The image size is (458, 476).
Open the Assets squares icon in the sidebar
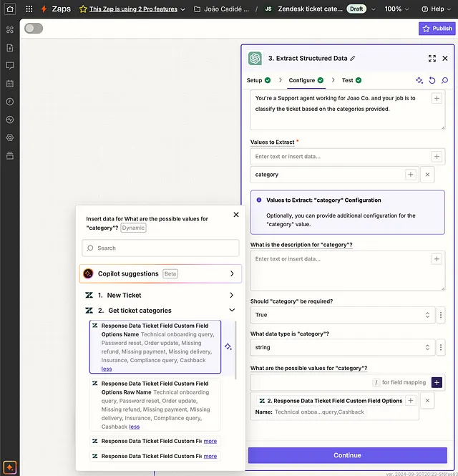coord(10,29)
